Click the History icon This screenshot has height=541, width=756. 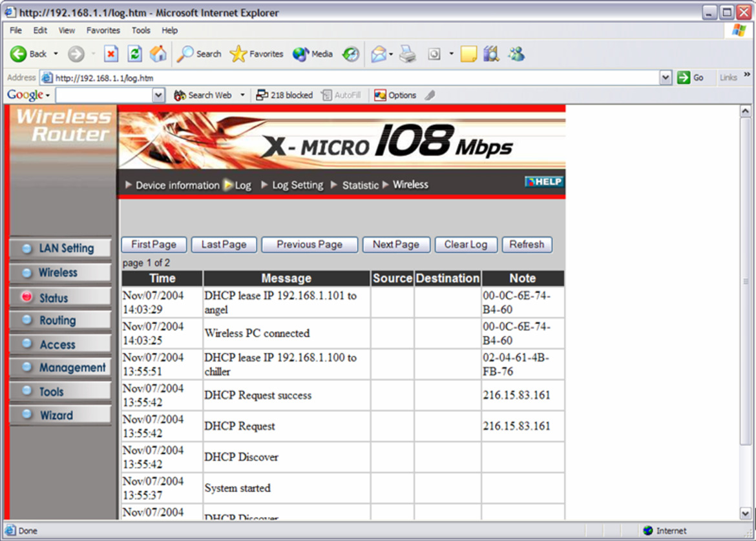tap(350, 54)
